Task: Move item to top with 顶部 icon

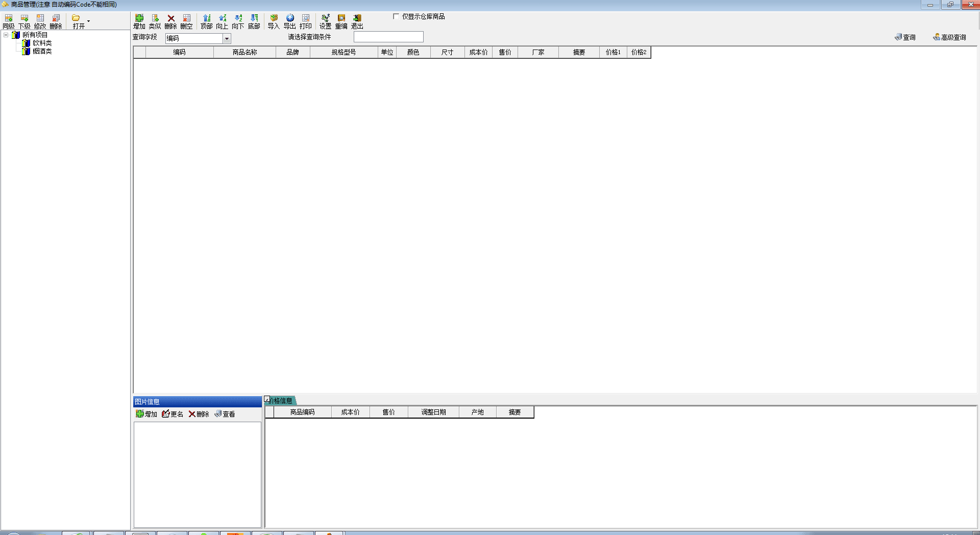Action: [x=206, y=21]
